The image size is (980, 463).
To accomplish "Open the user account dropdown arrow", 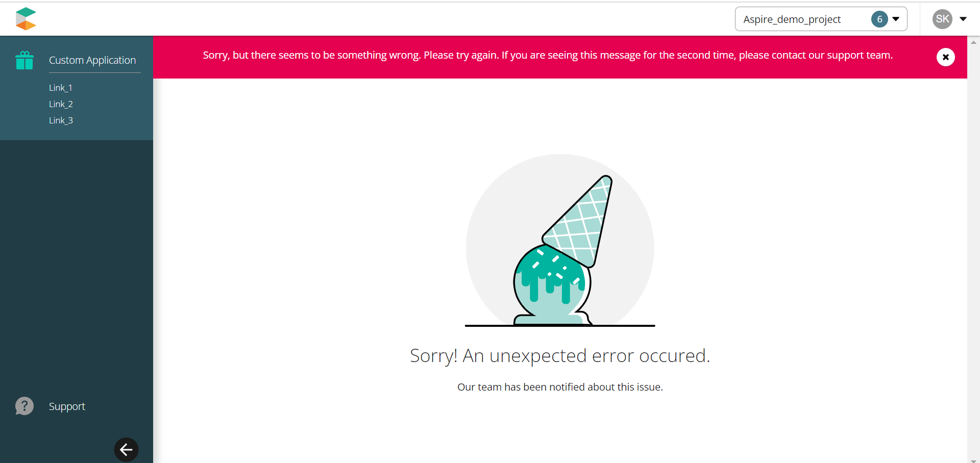I will point(963,19).
